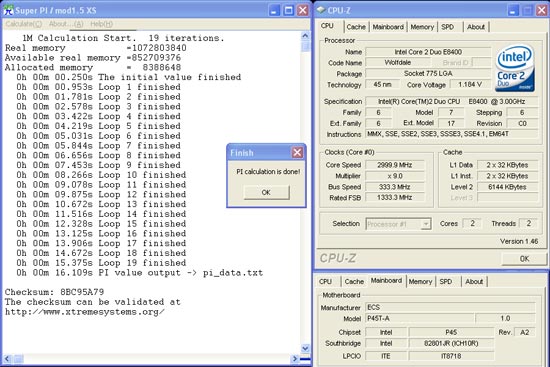Click the Rated FSB value '1333.3 MHz'
This screenshot has height=367, width=550.
pyautogui.click(x=395, y=198)
